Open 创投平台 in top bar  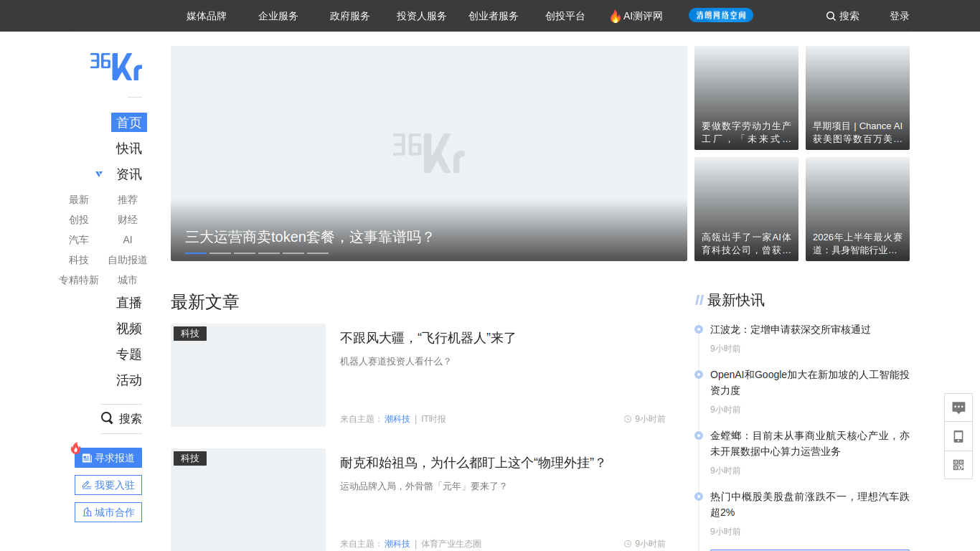pyautogui.click(x=565, y=16)
